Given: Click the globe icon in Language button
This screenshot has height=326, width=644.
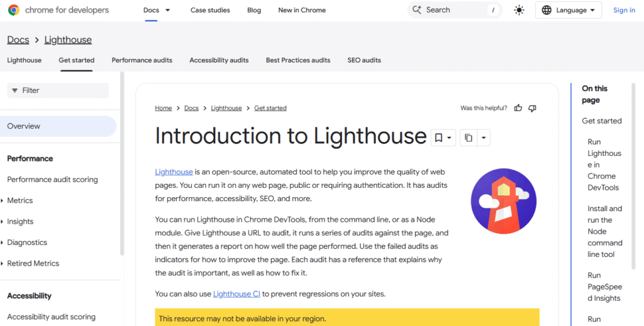Looking at the screenshot, I should pos(547,10).
